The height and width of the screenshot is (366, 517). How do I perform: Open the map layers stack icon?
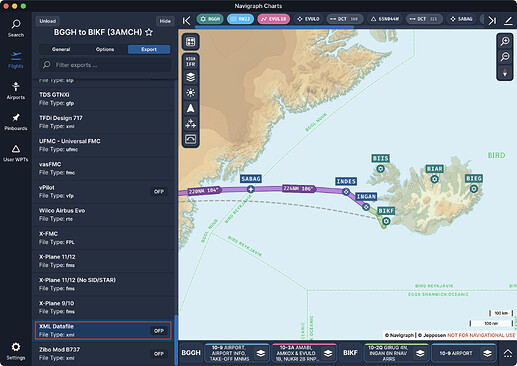coord(191,77)
